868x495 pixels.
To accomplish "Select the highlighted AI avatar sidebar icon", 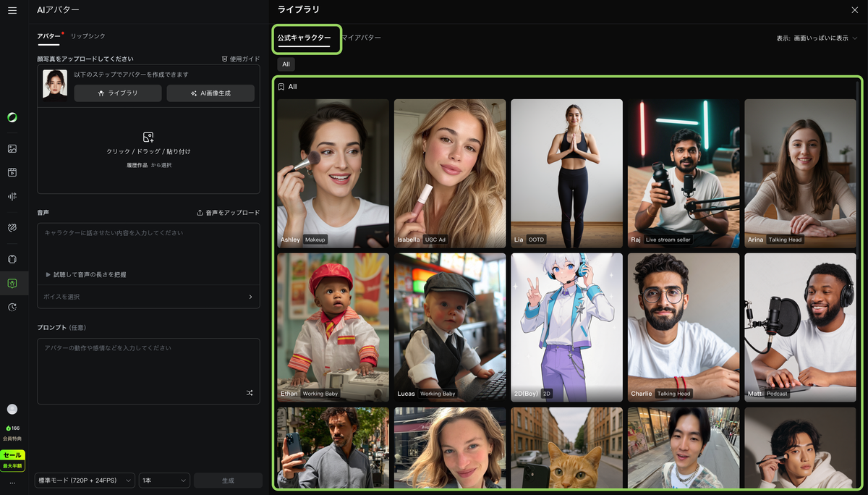I will 12,283.
